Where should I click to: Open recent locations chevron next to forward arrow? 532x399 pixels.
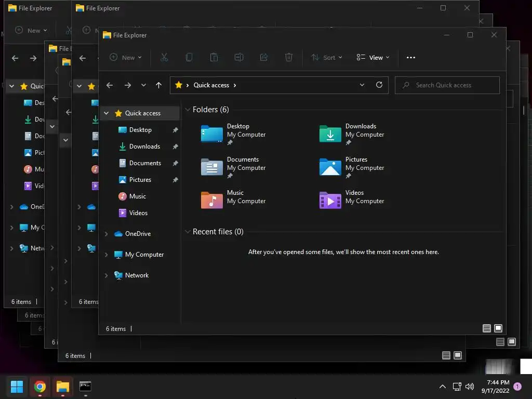click(143, 85)
